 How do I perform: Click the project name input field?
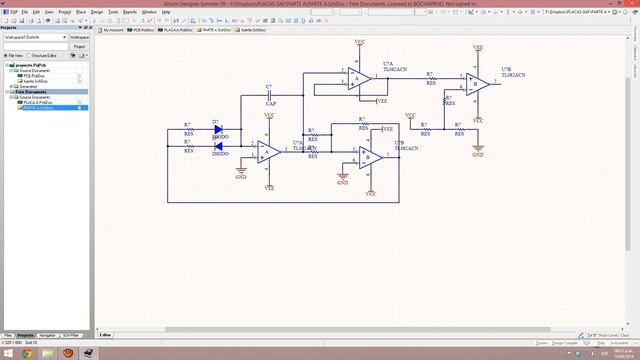pos(36,47)
